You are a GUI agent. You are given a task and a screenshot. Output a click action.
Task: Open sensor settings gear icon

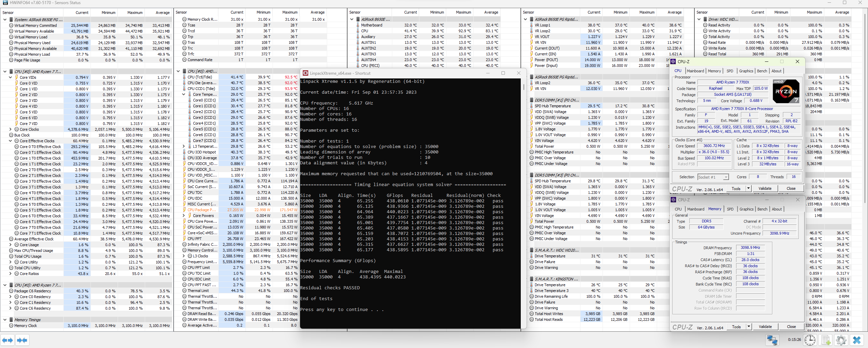pyautogui.click(x=841, y=340)
